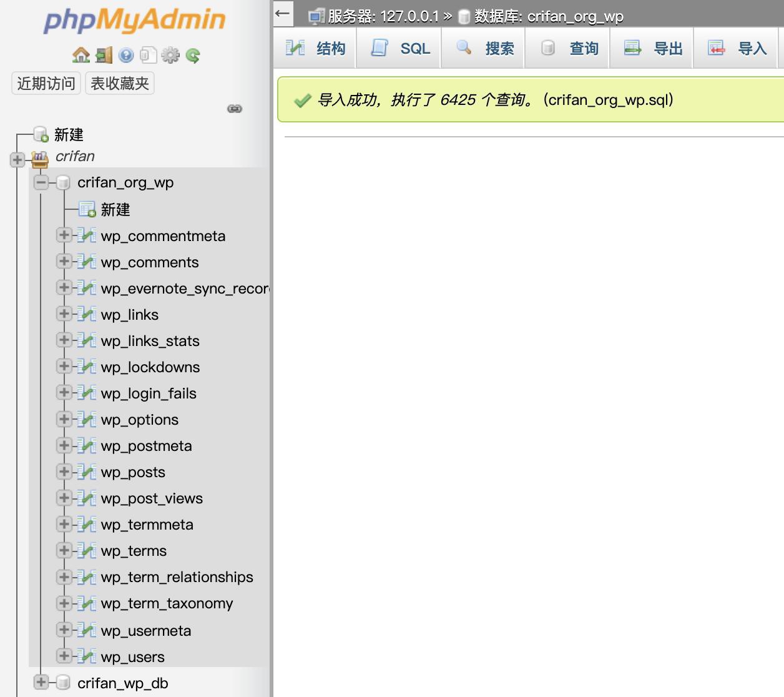Open the SQL tab
This screenshot has height=697, width=784.
tap(399, 48)
